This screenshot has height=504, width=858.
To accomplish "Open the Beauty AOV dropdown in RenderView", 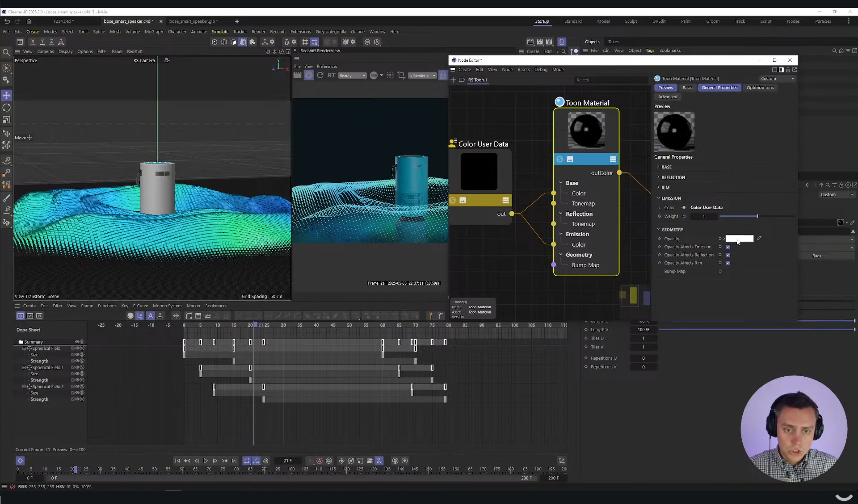I will click(352, 76).
